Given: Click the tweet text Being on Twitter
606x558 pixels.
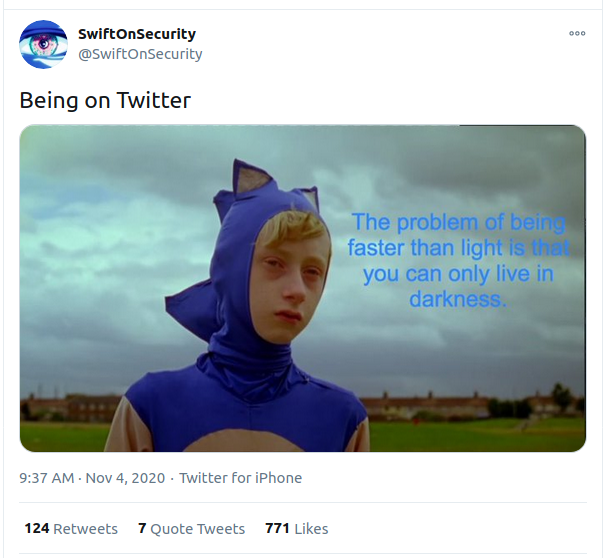Looking at the screenshot, I should tap(105, 100).
